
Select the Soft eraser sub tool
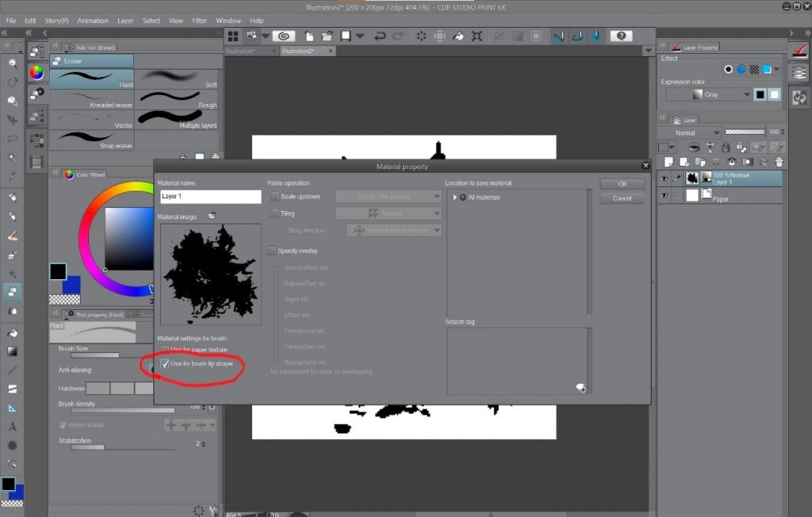[x=177, y=79]
